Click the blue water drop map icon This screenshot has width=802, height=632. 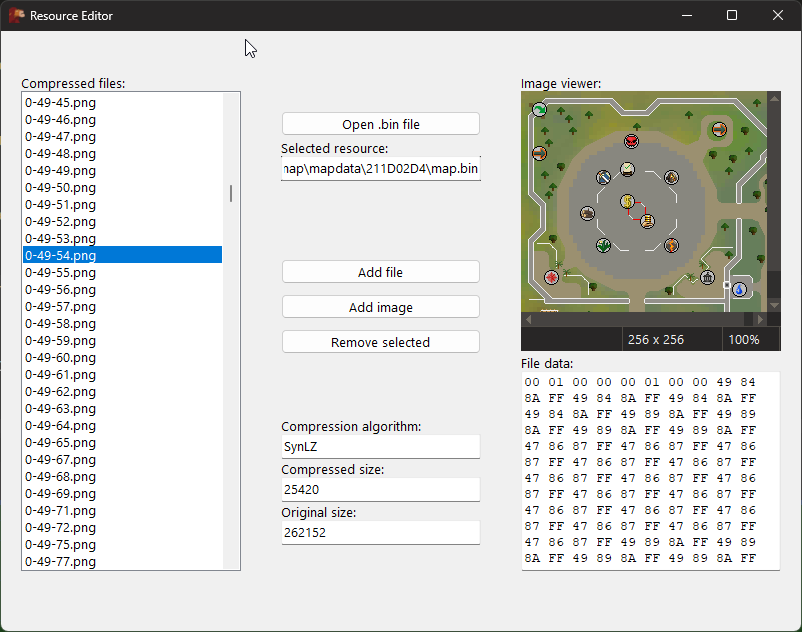tap(739, 289)
